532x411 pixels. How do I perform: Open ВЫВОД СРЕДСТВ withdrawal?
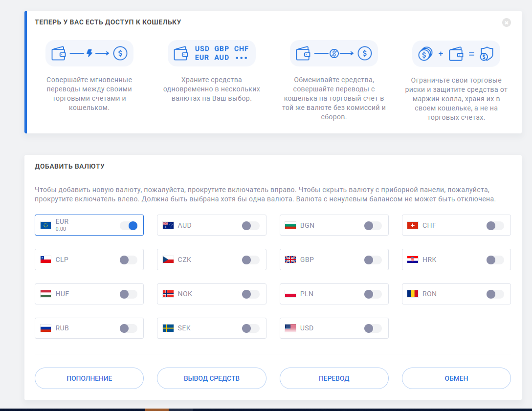pyautogui.click(x=211, y=378)
